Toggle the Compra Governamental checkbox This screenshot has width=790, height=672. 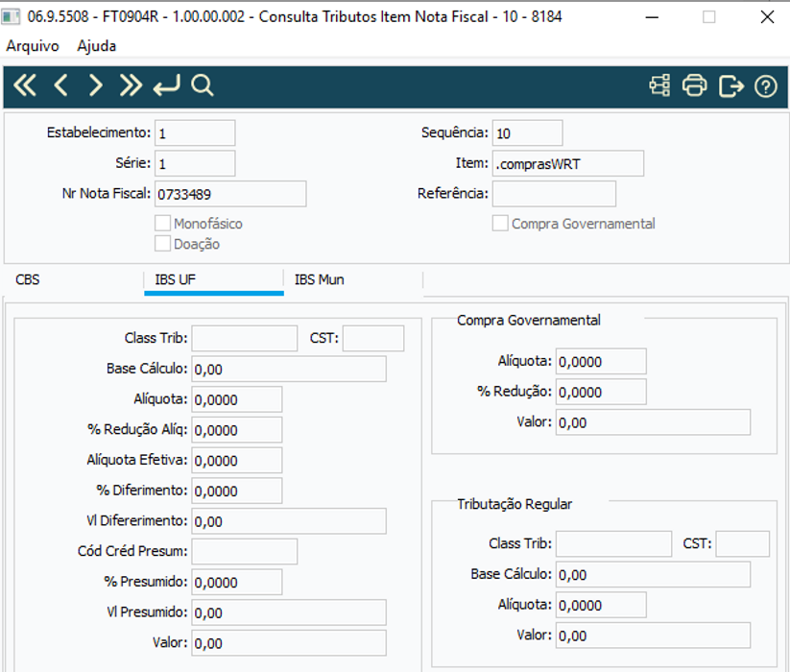click(500, 223)
